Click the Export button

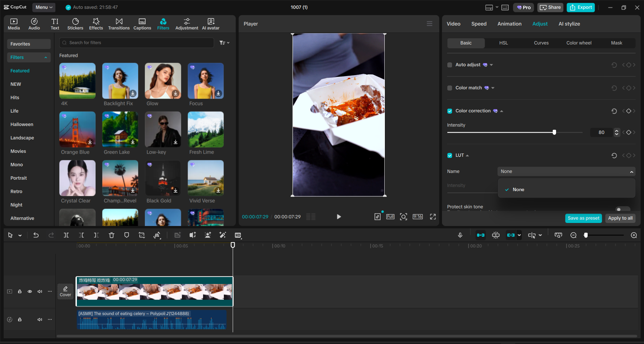pyautogui.click(x=580, y=7)
